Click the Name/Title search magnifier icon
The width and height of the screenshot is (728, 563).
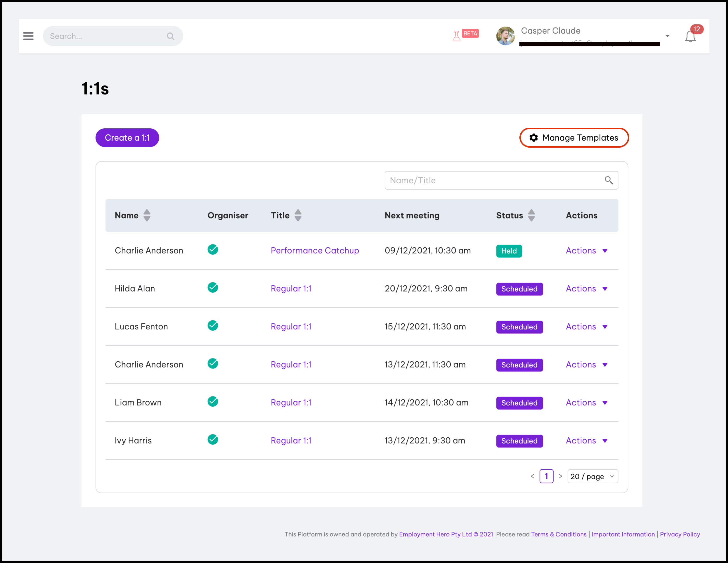(609, 180)
